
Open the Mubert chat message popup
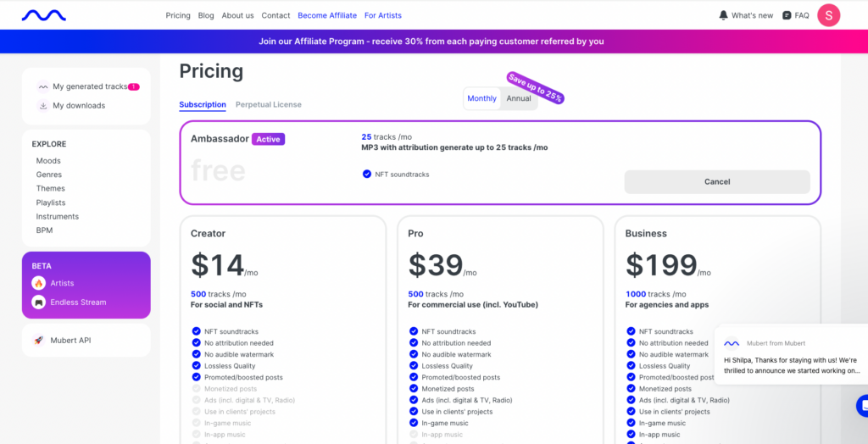(791, 354)
